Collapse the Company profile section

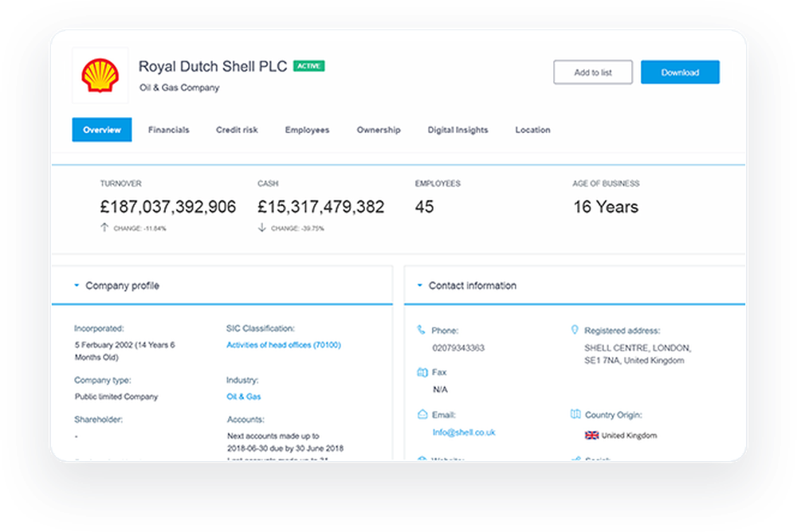pos(77,286)
